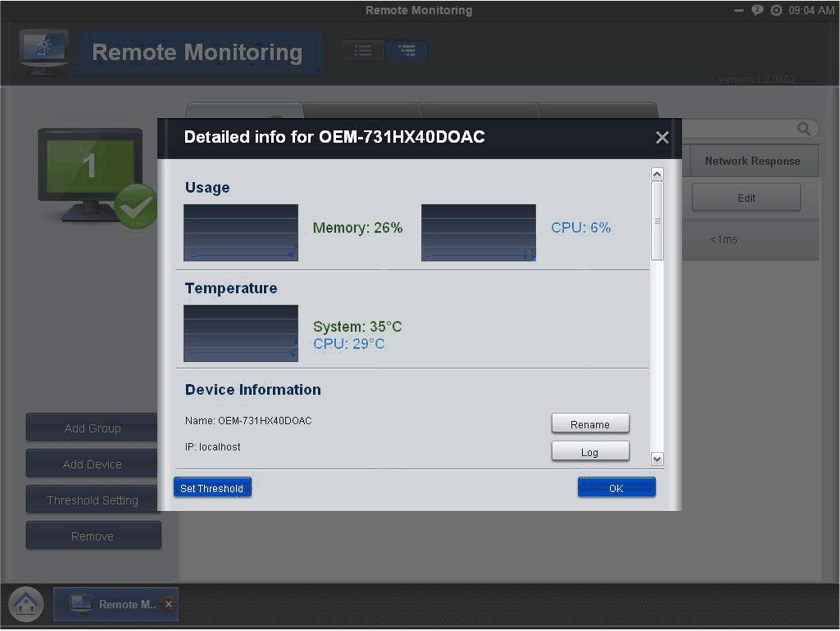The height and width of the screenshot is (631, 840).
Task: Switch to list view icon
Action: coord(363,51)
